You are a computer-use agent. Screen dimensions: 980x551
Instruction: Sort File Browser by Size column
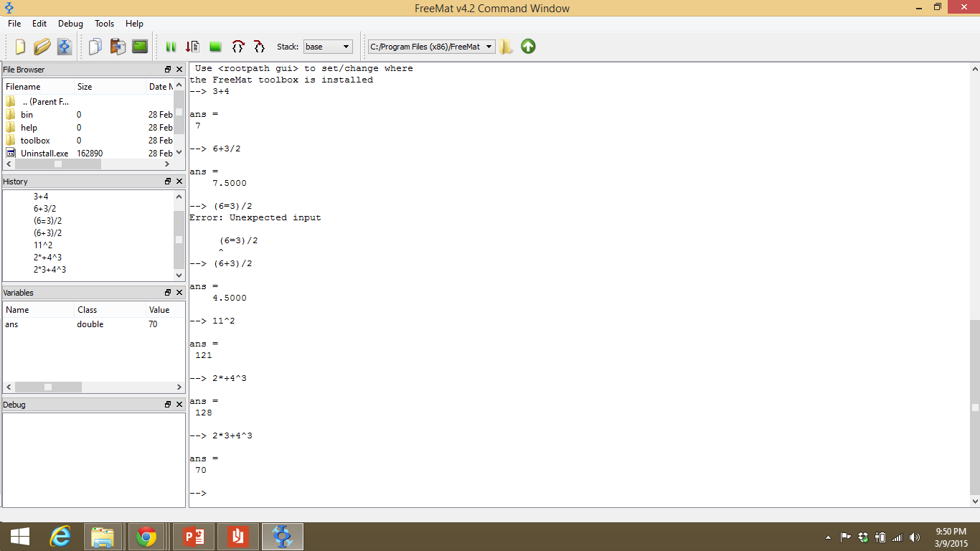[110, 87]
